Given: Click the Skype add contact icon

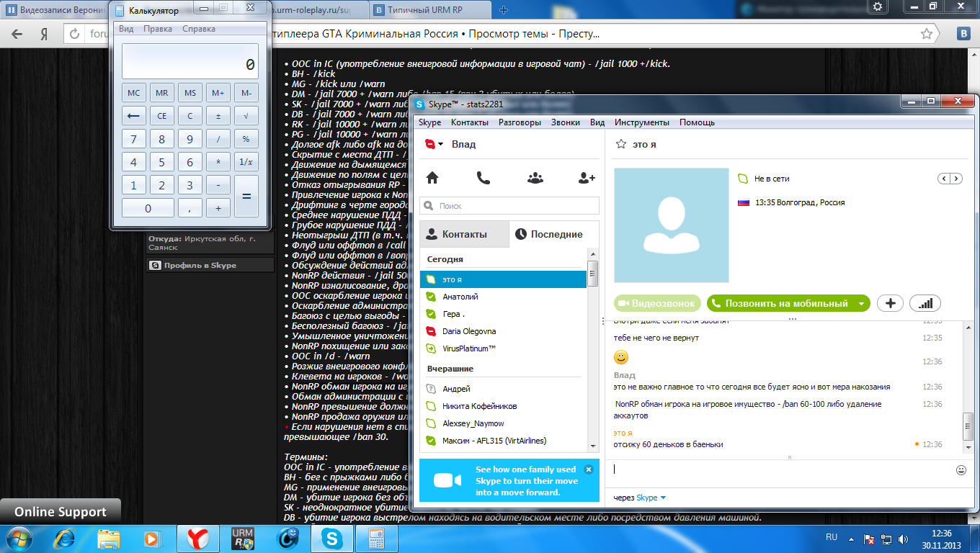Looking at the screenshot, I should pos(587,178).
